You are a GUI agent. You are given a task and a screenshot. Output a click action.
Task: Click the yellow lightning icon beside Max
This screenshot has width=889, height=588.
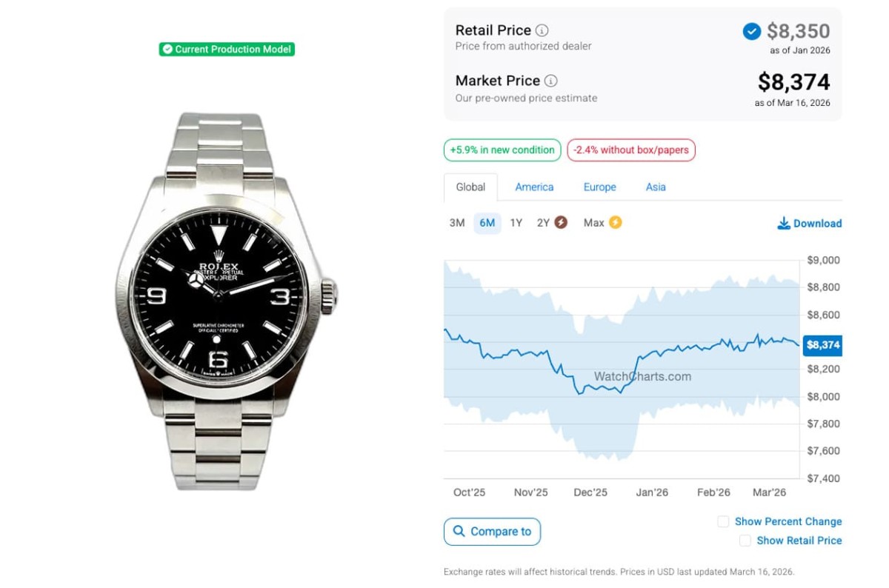[615, 222]
